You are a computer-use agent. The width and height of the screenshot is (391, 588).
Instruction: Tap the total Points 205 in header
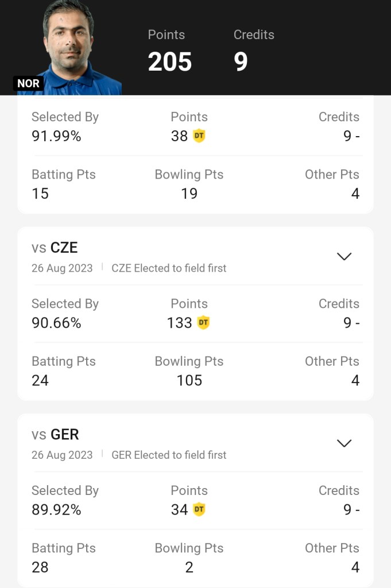tap(169, 61)
